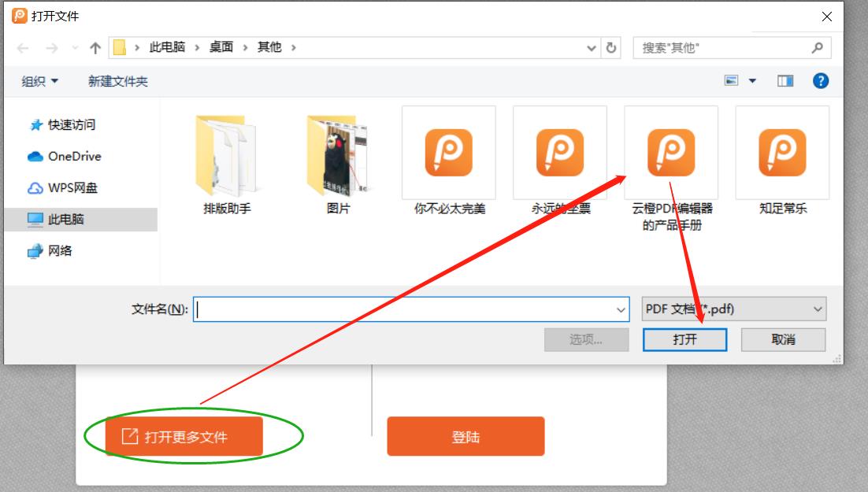Open the PDF 文档 file type dropdown
The image size is (868, 492).
pos(734,309)
